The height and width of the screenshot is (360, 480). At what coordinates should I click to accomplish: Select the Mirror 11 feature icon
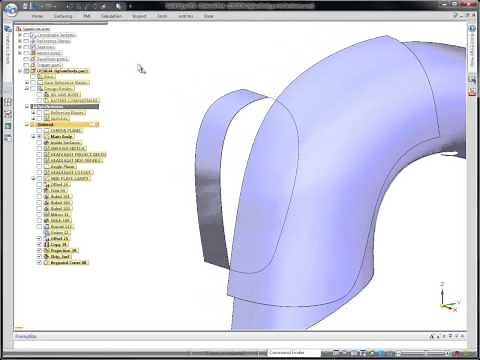tap(46, 215)
